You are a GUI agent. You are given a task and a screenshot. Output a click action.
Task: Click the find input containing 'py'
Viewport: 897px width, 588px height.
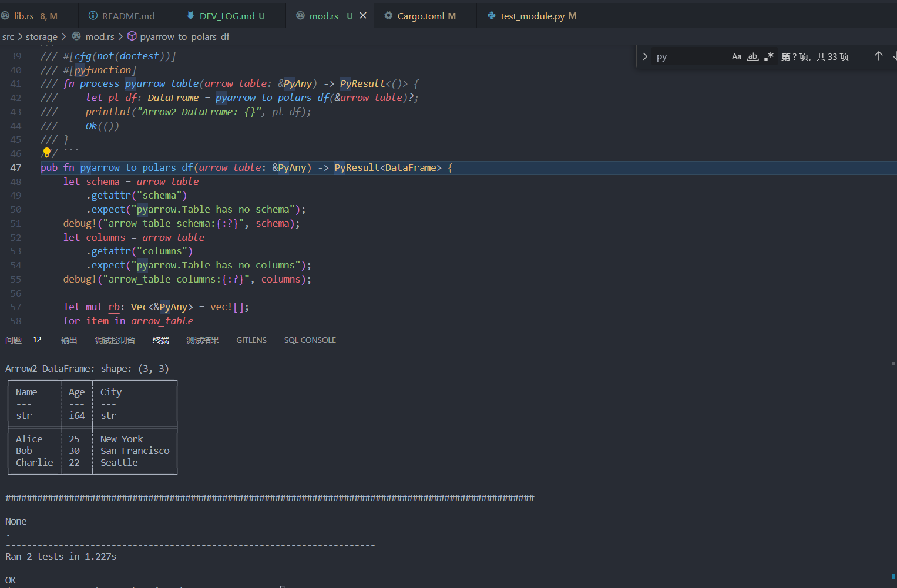coord(690,56)
